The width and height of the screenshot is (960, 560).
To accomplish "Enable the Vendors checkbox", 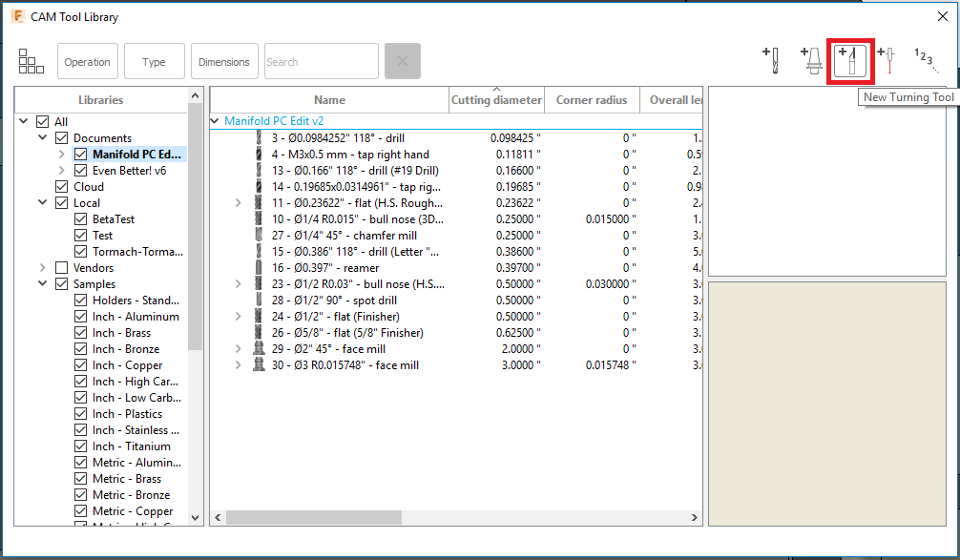I will coord(62,268).
